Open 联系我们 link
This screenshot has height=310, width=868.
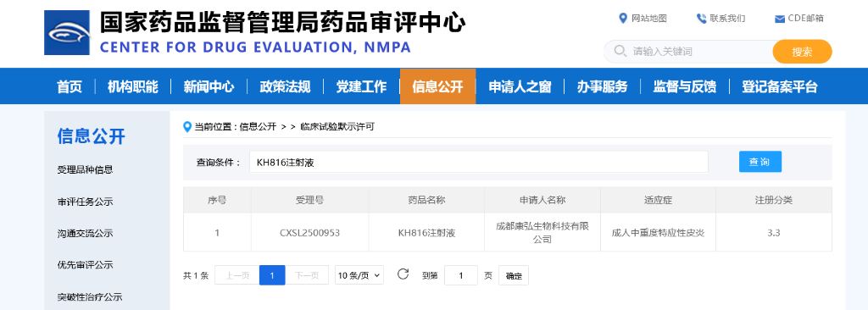pos(727,19)
